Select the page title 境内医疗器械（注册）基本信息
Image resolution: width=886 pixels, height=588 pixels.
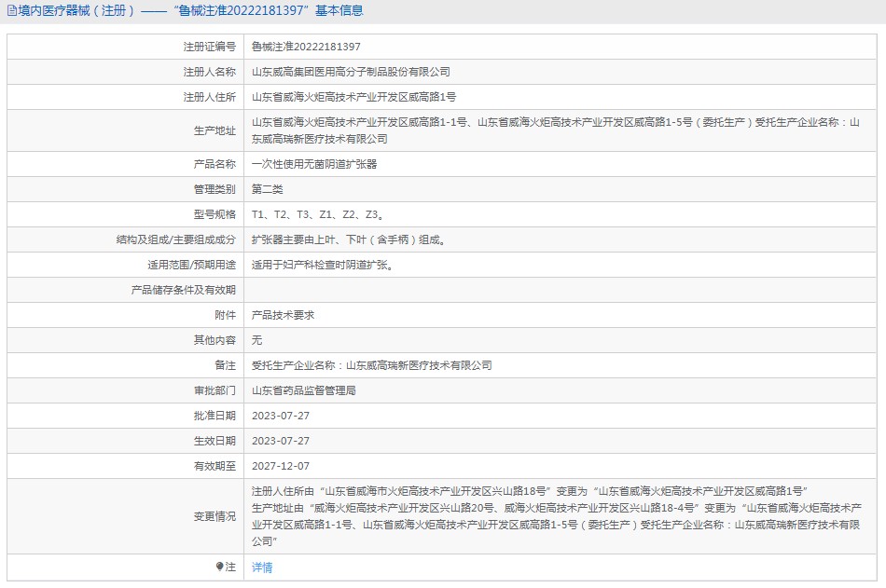click(186, 11)
